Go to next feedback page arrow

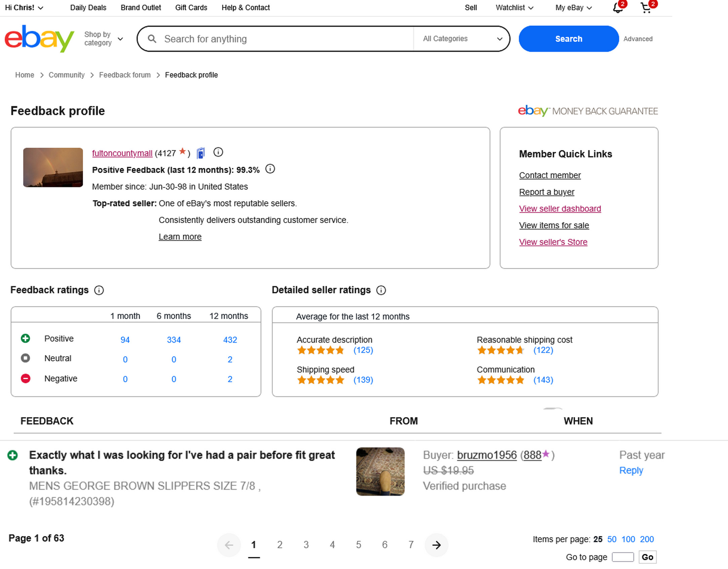(436, 545)
